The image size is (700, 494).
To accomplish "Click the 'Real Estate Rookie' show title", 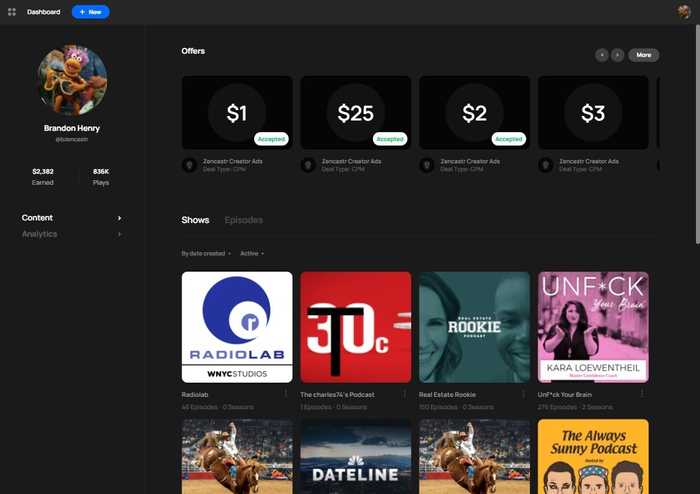I will point(447,394).
